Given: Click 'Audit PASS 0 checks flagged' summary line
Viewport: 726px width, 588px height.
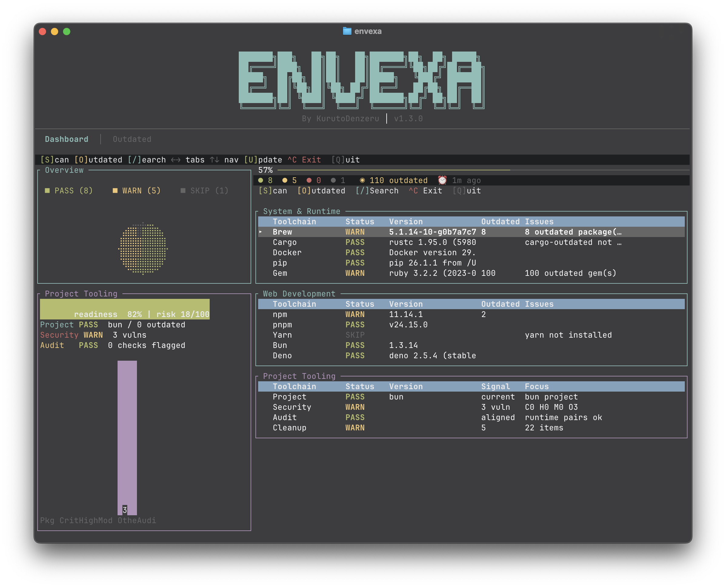Looking at the screenshot, I should [x=113, y=345].
